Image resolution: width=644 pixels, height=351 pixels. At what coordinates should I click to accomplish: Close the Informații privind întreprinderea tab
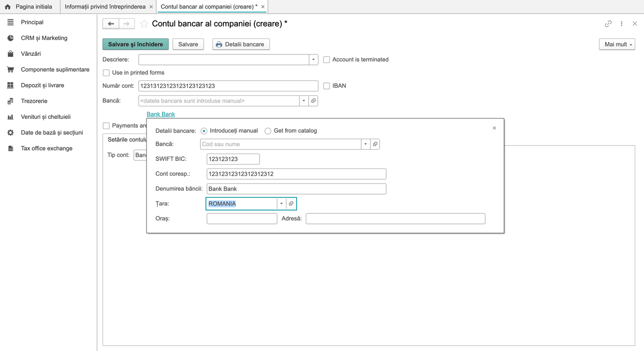click(x=151, y=7)
